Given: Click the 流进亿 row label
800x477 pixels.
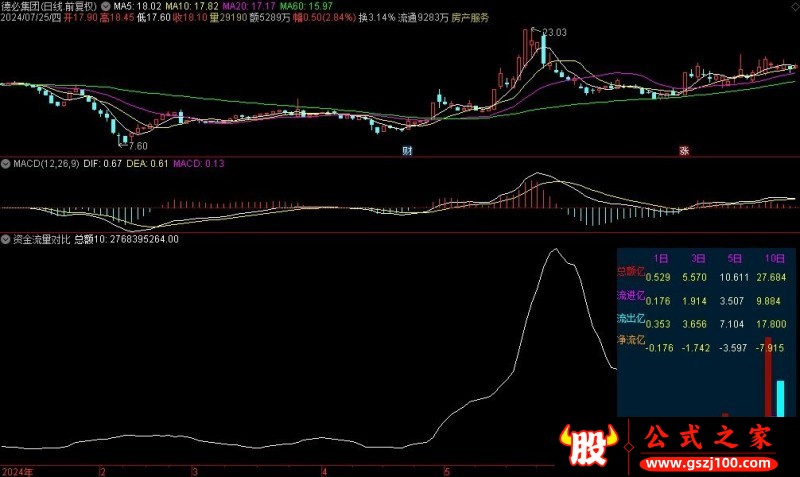Looking at the screenshot, I should pos(631,295).
